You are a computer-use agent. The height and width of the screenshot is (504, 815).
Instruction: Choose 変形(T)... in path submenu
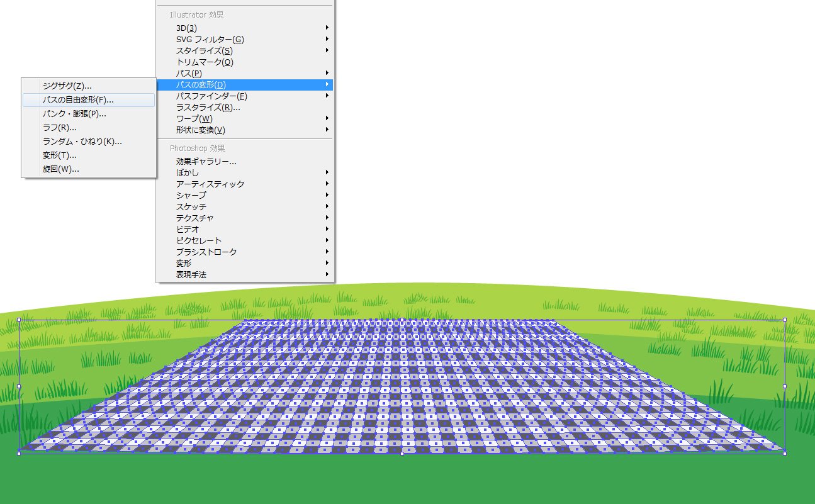(89, 155)
